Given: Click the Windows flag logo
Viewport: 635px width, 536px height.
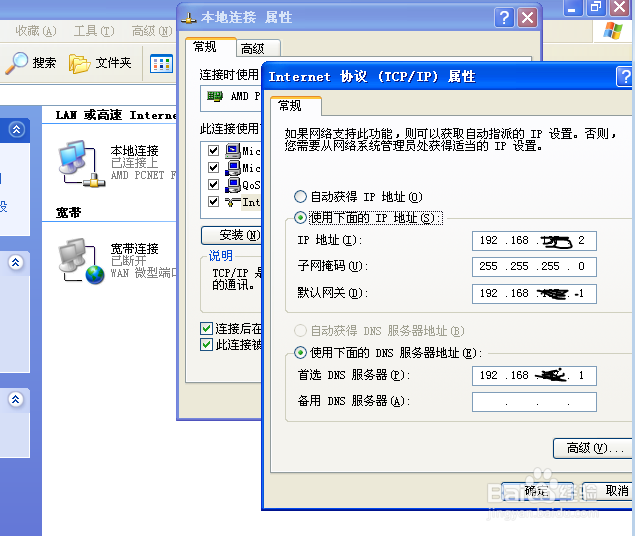Looking at the screenshot, I should coord(613,31).
